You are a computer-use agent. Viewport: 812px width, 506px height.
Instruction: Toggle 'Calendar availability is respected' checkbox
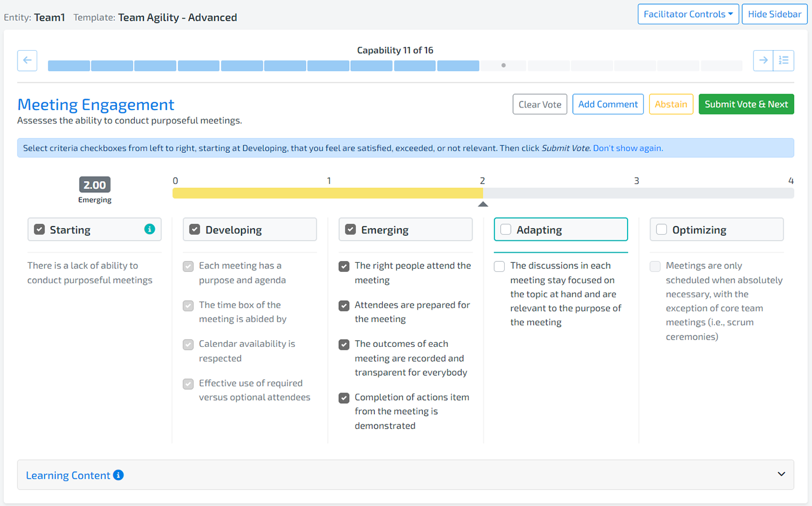click(x=188, y=345)
